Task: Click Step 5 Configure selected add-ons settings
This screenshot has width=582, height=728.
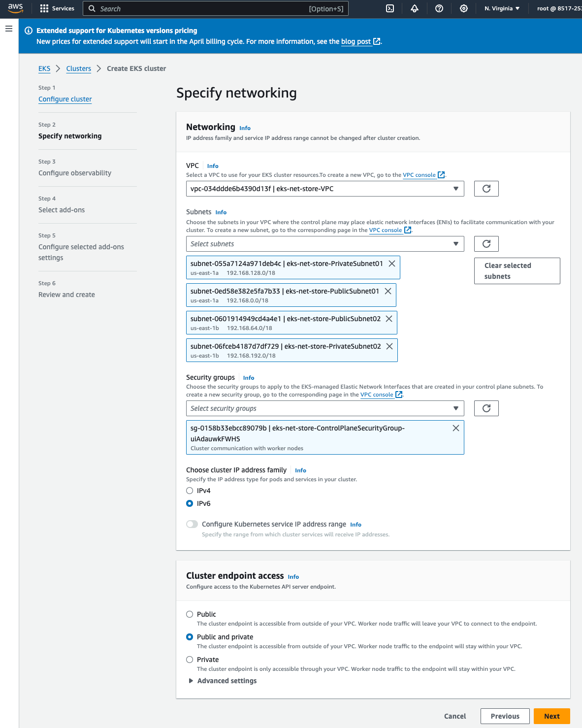Action: (x=81, y=252)
